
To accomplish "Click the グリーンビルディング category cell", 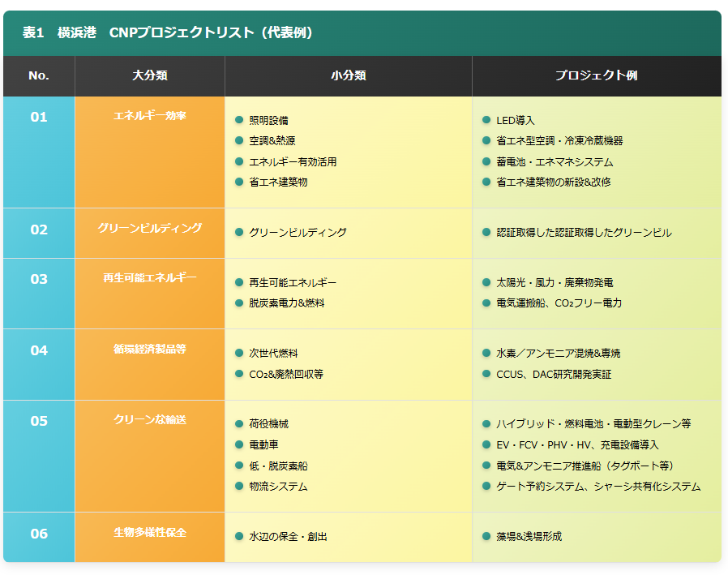I will (150, 228).
